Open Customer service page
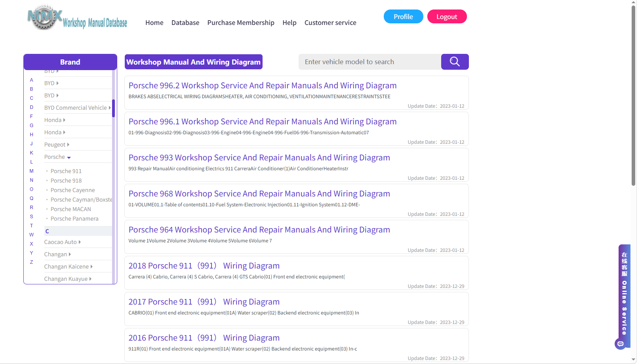This screenshot has height=364, width=638. point(330,23)
